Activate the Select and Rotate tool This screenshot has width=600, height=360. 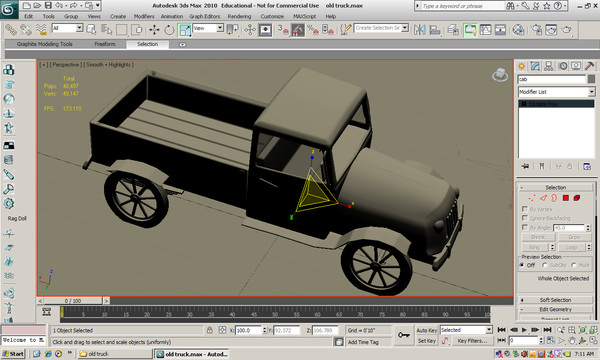pyautogui.click(x=169, y=29)
